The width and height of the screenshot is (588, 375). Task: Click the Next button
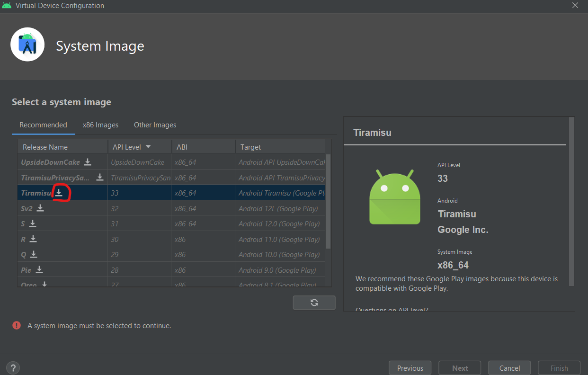click(x=460, y=368)
